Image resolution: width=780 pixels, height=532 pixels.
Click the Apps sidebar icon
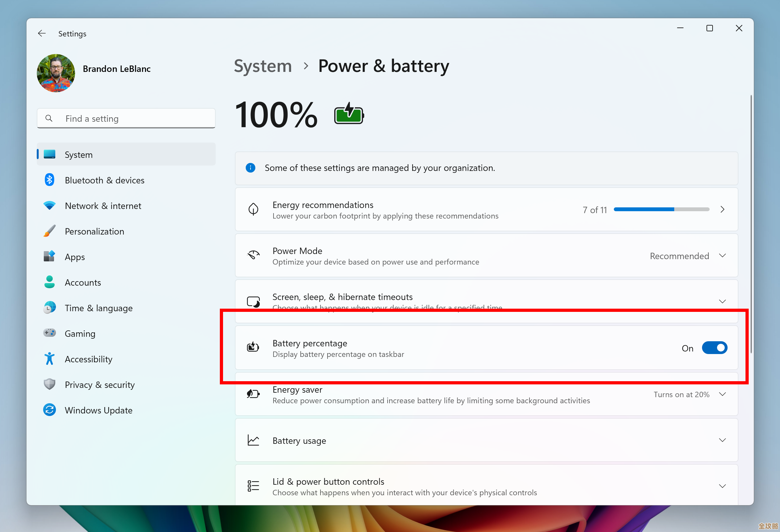[49, 257]
